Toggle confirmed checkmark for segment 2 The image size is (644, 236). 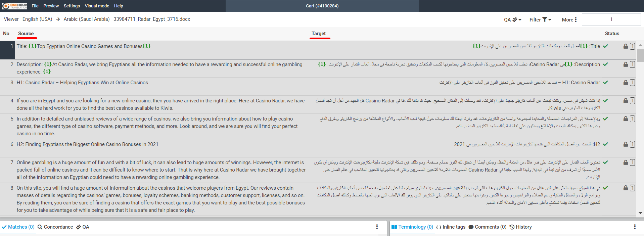605,64
